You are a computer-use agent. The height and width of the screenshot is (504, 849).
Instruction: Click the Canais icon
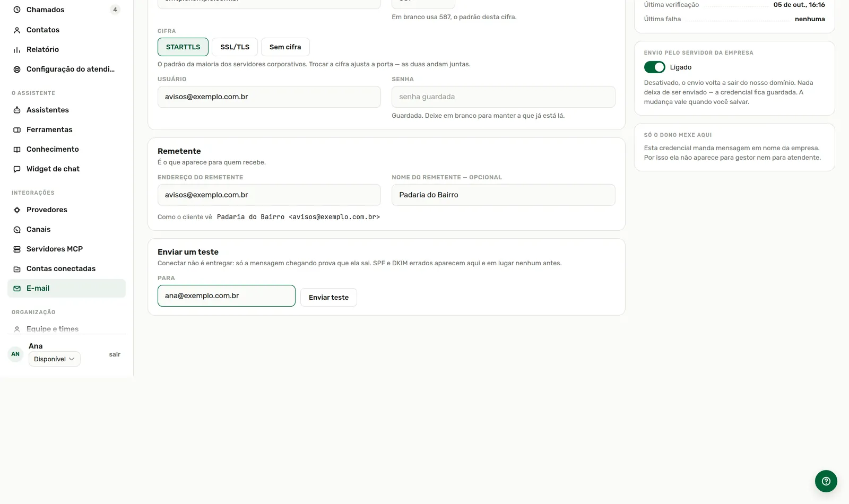17,230
